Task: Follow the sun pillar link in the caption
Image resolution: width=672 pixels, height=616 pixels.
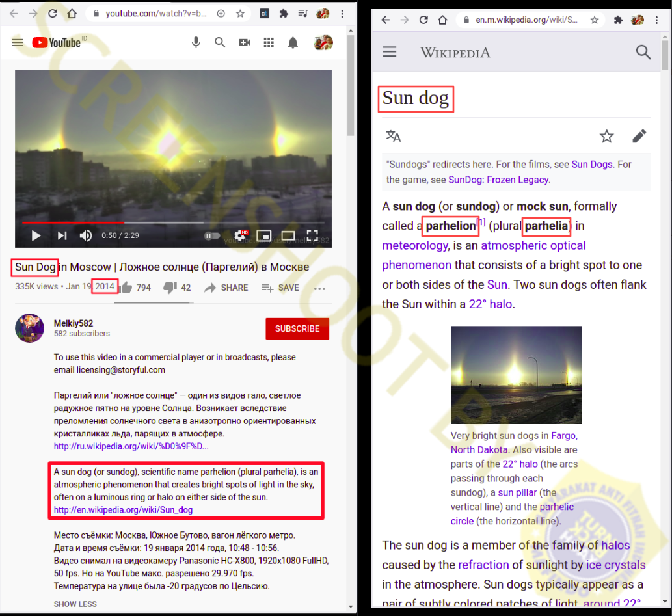Action: (x=517, y=492)
